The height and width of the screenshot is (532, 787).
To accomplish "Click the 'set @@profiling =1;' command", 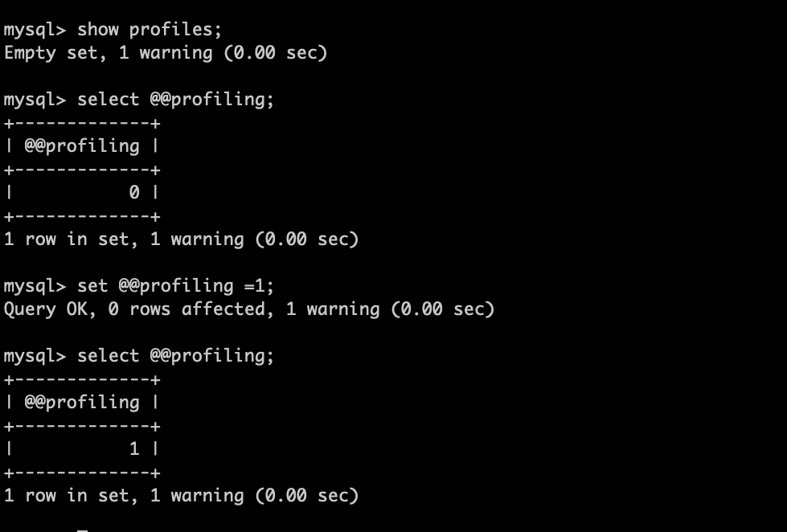I will (x=176, y=286).
